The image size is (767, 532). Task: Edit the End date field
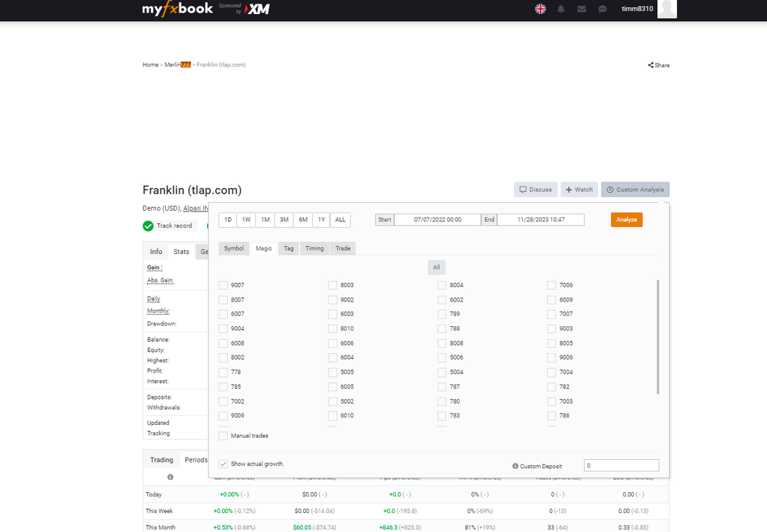[x=541, y=220]
